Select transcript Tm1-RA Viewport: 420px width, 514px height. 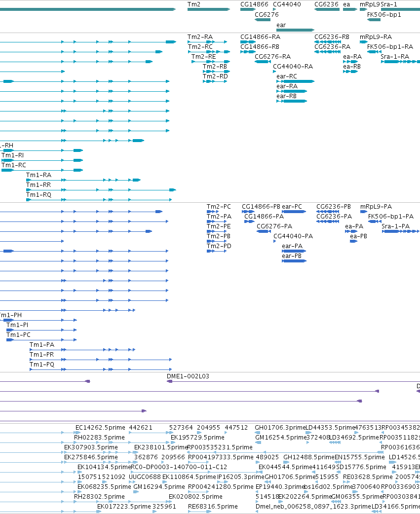pyautogui.click(x=38, y=175)
